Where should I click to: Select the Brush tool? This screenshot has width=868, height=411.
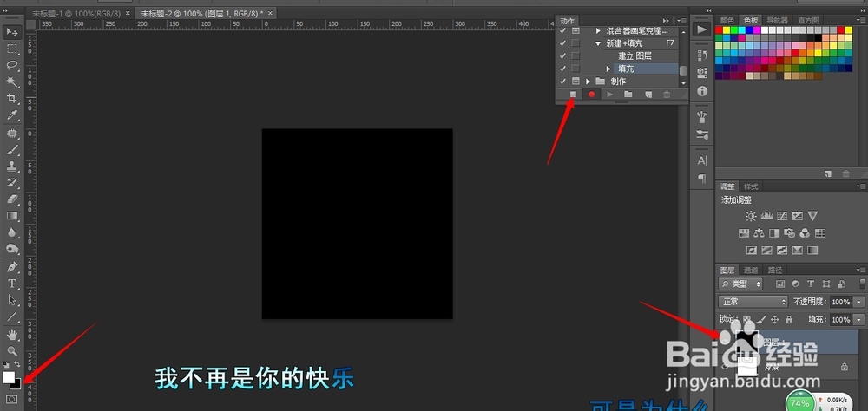[11, 150]
